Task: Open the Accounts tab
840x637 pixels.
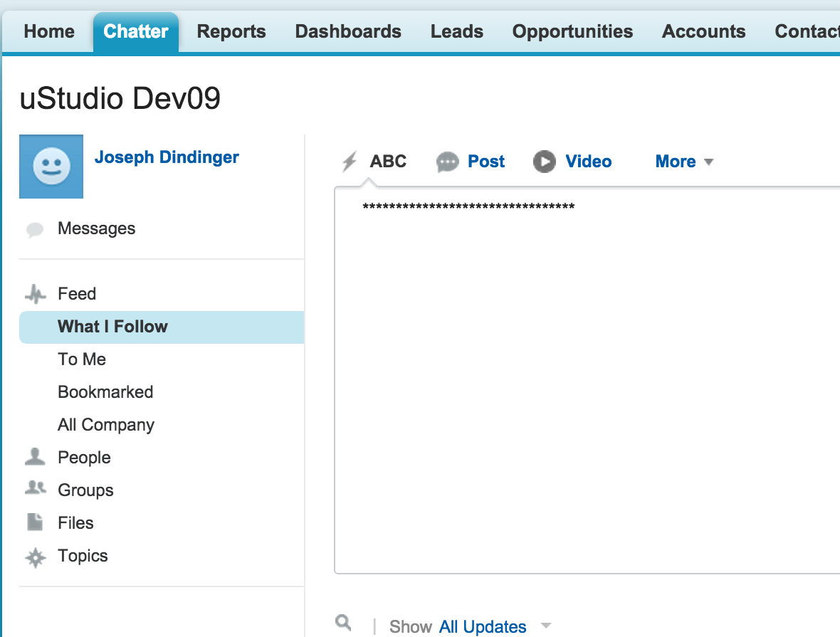Action: 704,31
